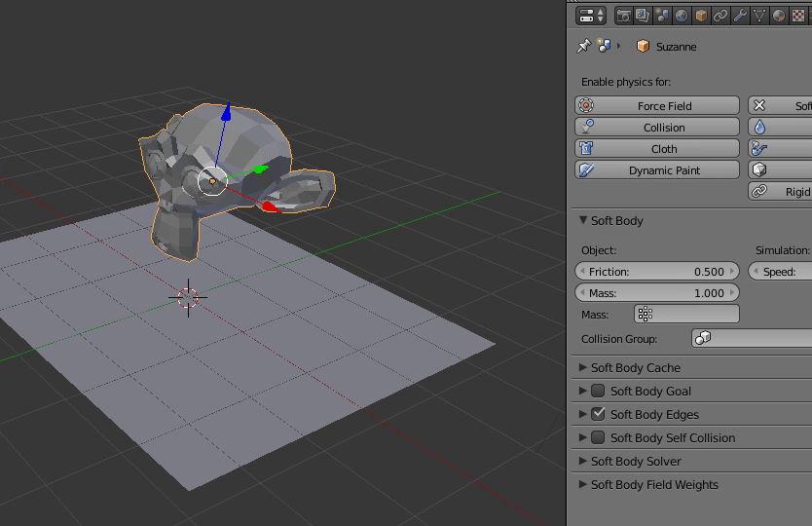Enable Dynamic Paint physics

[x=657, y=170]
